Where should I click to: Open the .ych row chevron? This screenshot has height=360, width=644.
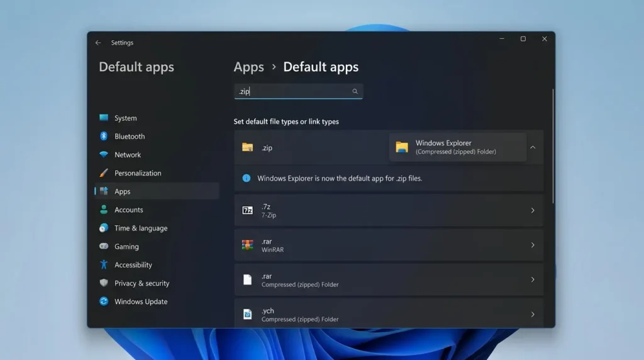(533, 315)
